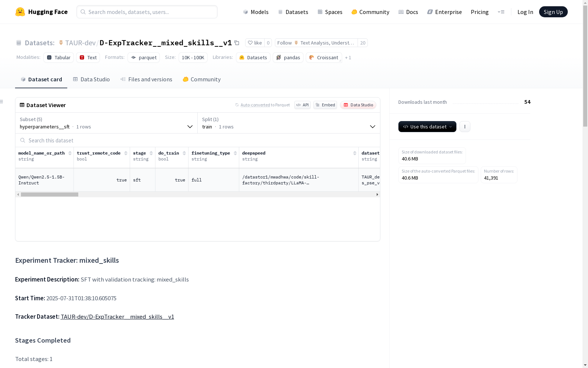The image size is (588, 368).
Task: Open the Enterprise menu item
Action: pyautogui.click(x=445, y=12)
